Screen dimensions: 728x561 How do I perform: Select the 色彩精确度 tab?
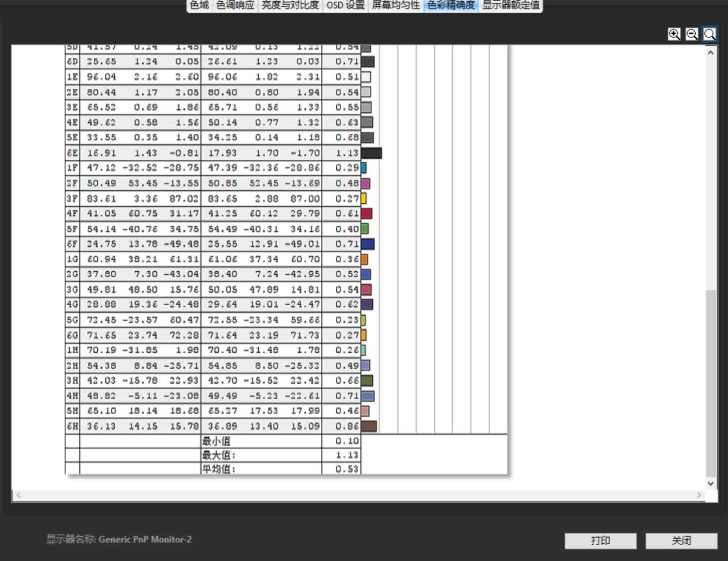tap(451, 6)
